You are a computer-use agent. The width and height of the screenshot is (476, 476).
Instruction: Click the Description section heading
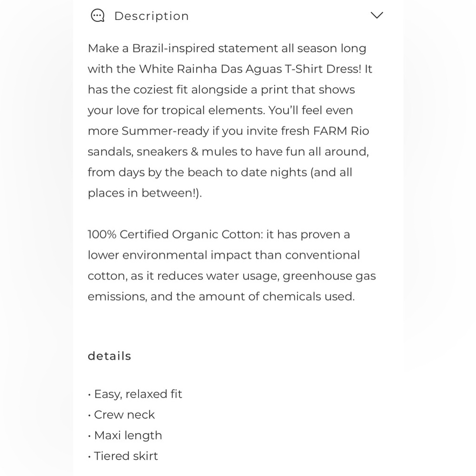coord(151,16)
